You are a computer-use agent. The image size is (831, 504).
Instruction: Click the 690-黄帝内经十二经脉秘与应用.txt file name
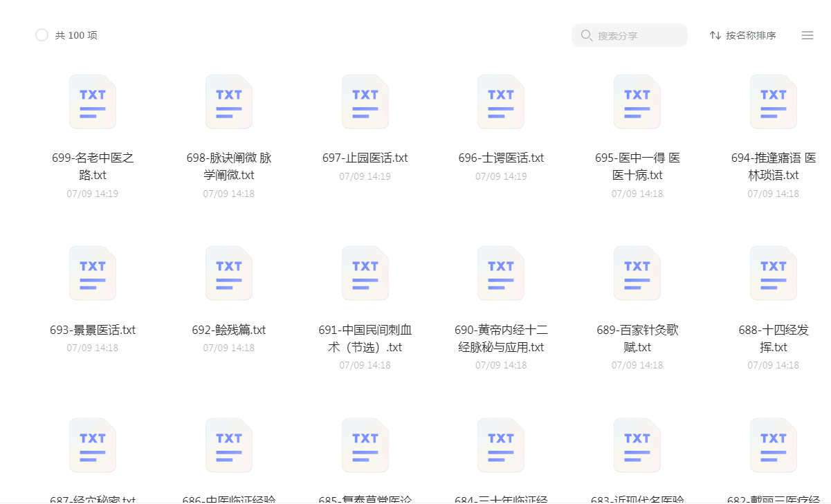501,338
